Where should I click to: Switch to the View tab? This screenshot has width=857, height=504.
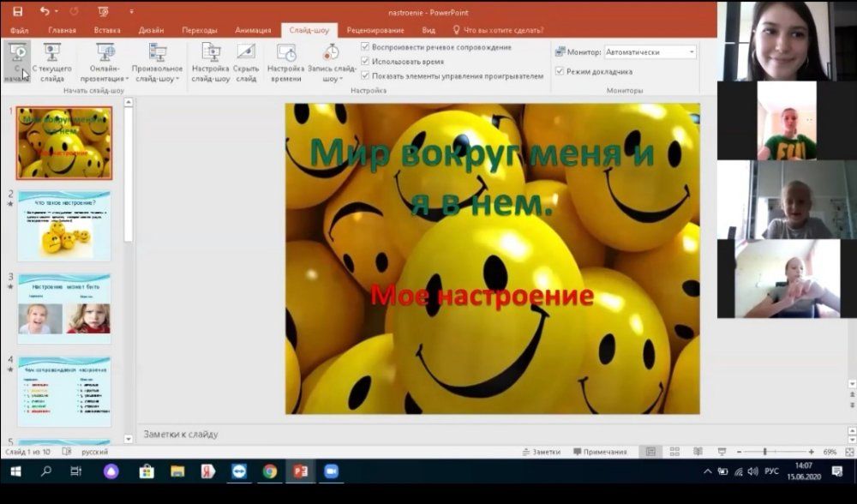point(428,30)
